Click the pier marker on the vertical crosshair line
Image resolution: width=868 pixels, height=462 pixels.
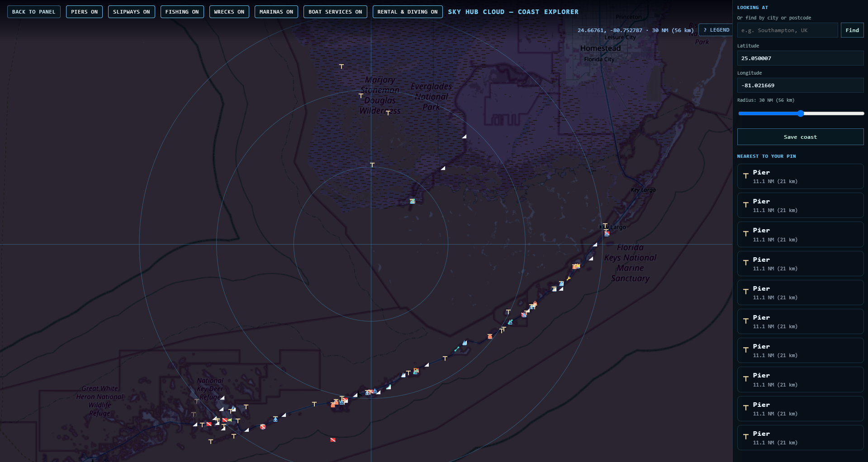coord(372,165)
